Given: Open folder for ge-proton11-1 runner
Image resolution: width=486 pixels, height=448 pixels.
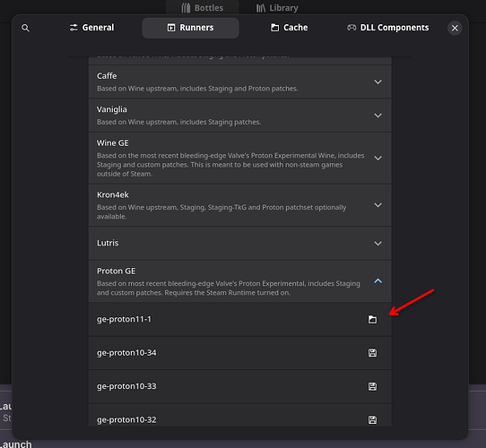Looking at the screenshot, I should click(372, 320).
